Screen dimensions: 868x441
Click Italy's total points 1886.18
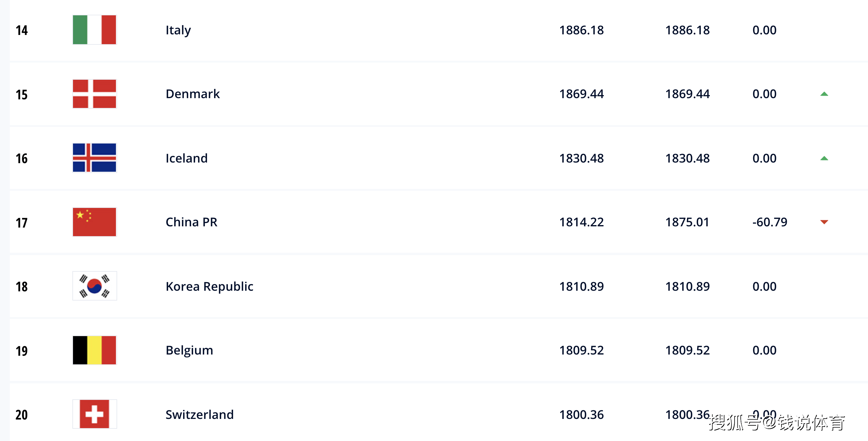coord(581,30)
